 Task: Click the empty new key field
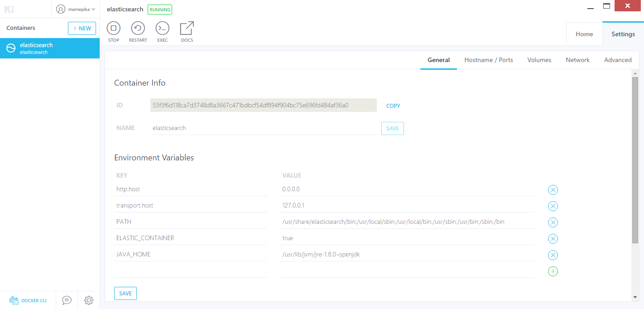point(190,270)
